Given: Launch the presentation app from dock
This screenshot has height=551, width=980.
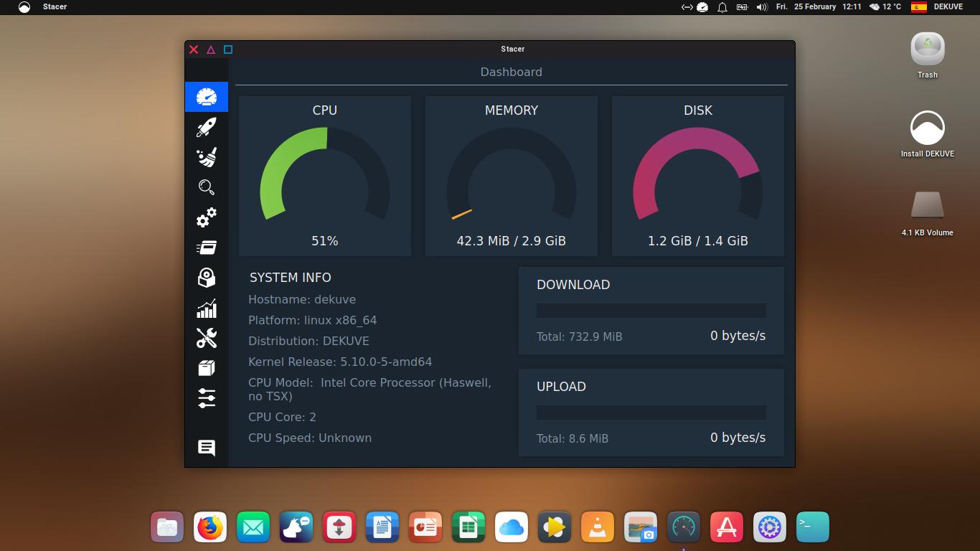Looking at the screenshot, I should point(425,528).
